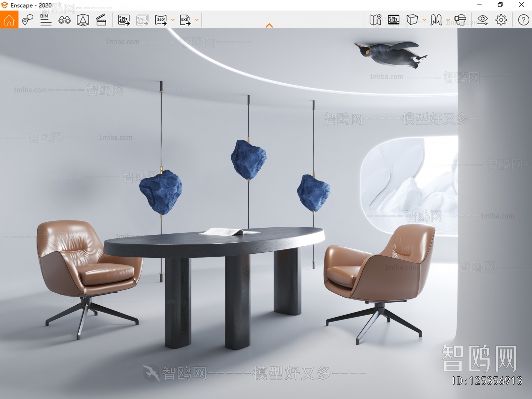532x399 pixels.
Task: Expand the EXE export dropdown arrow
Action: 197,20
